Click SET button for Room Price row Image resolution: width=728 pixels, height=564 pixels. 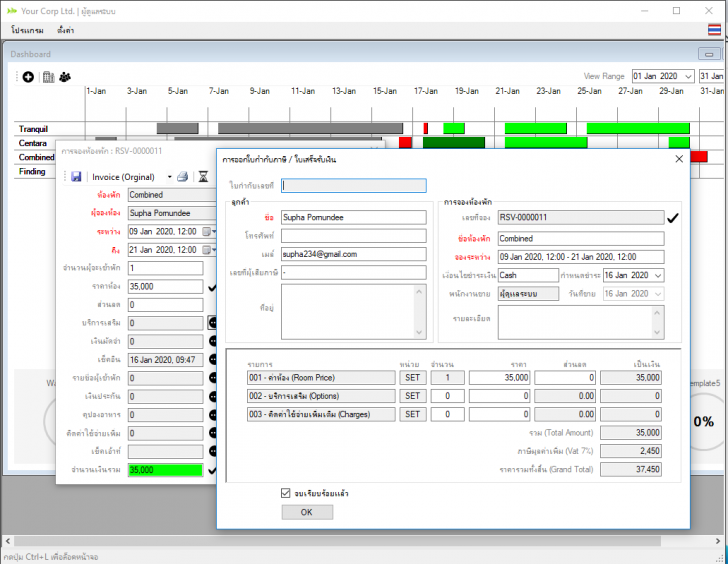click(x=411, y=378)
